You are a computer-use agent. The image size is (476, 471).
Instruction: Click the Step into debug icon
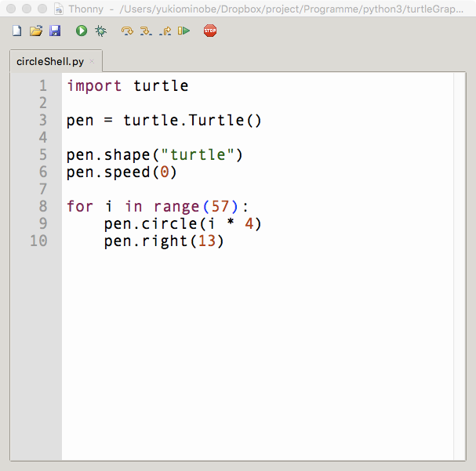146,31
